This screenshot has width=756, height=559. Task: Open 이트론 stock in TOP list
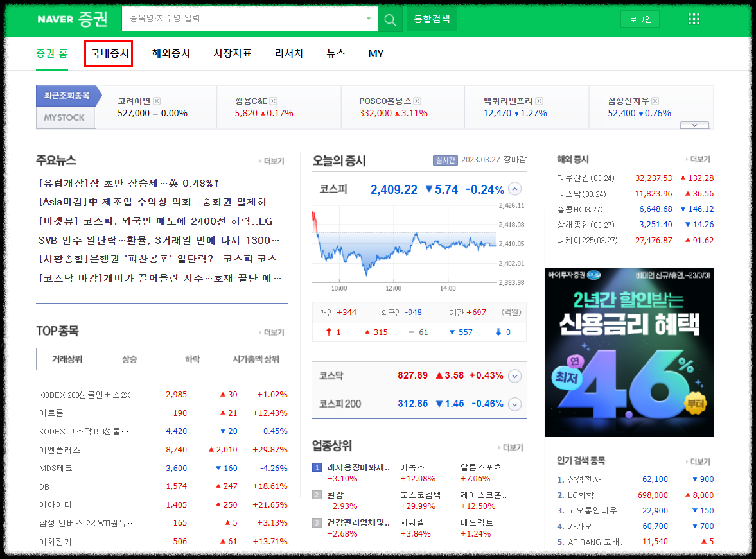51,413
